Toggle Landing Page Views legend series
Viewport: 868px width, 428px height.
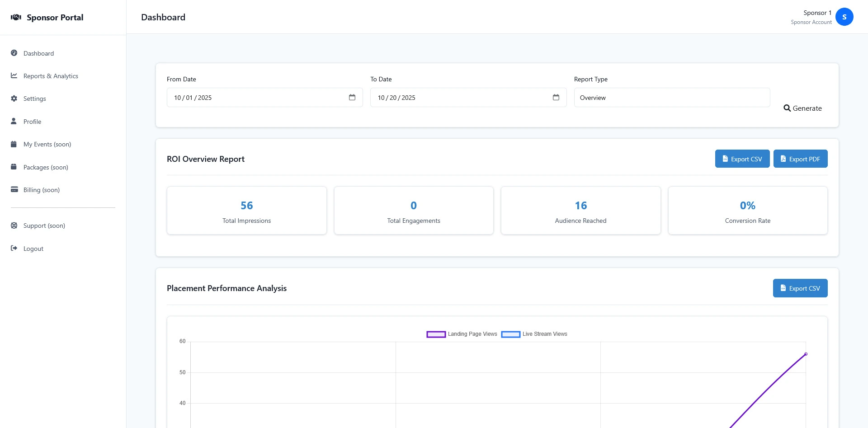(462, 334)
